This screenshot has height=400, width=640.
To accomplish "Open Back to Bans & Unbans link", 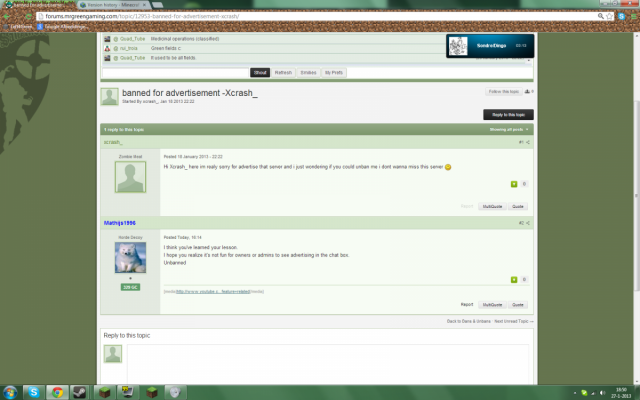I will pyautogui.click(x=468, y=321).
